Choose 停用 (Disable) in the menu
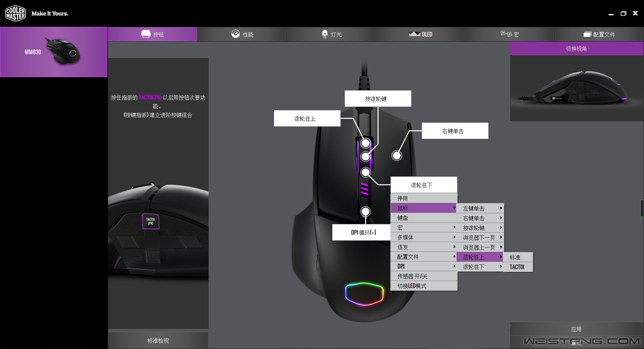This screenshot has width=644, height=349. coord(424,198)
